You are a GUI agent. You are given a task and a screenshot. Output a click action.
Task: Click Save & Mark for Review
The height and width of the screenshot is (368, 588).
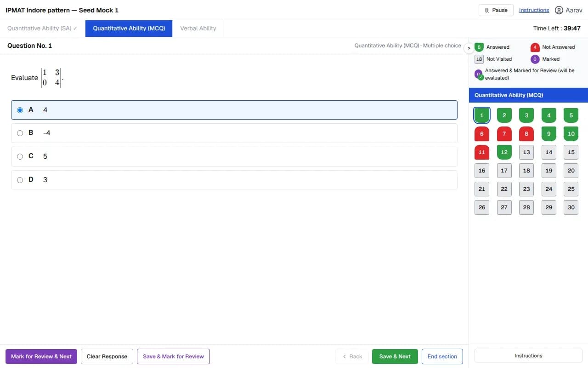click(x=173, y=356)
